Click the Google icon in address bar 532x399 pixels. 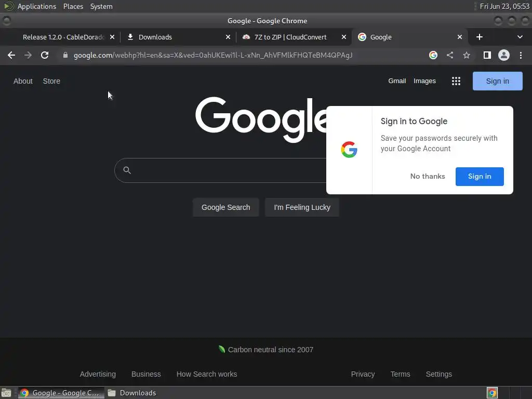tap(433, 55)
